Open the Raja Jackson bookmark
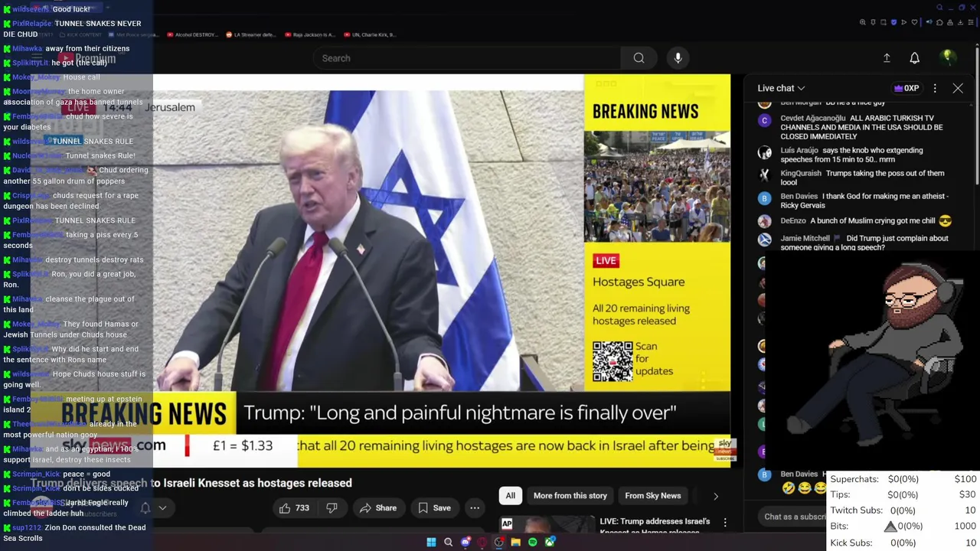Screen dimensions: 980x551 pos(309,34)
